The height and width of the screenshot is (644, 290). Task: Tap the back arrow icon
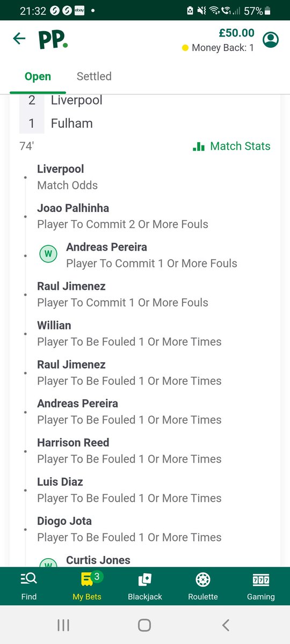pyautogui.click(x=19, y=39)
